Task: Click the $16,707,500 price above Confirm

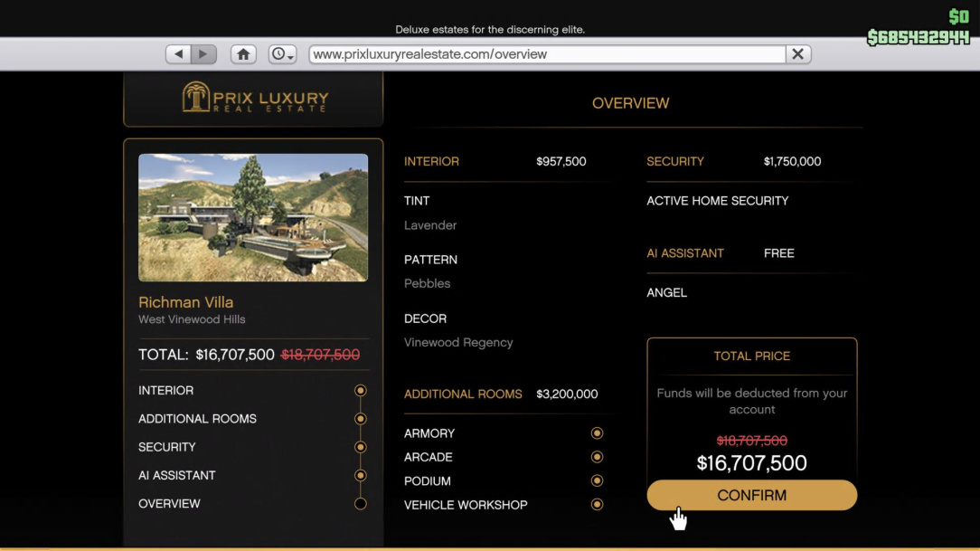Action: (752, 463)
